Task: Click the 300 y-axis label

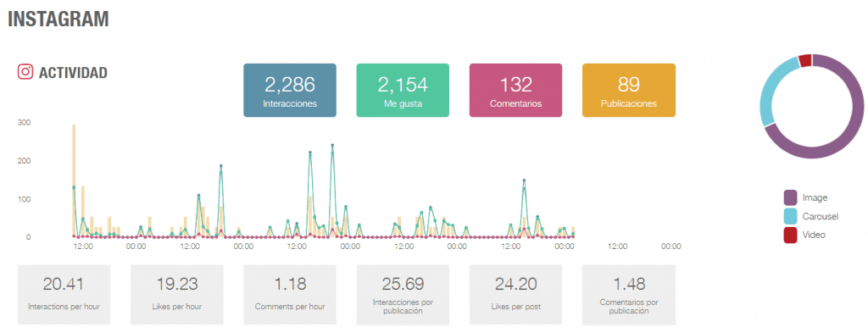Action: click(x=24, y=122)
